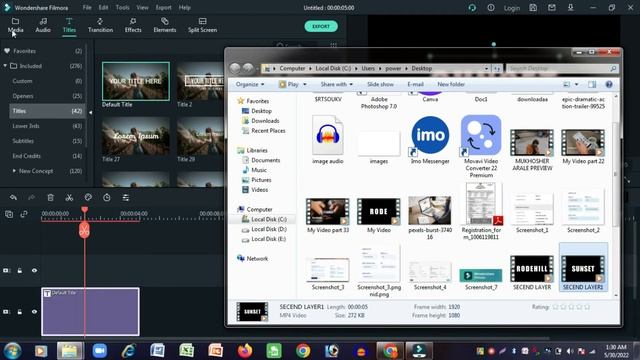
Task: Click the add track icon beside ruler
Action: [9, 214]
